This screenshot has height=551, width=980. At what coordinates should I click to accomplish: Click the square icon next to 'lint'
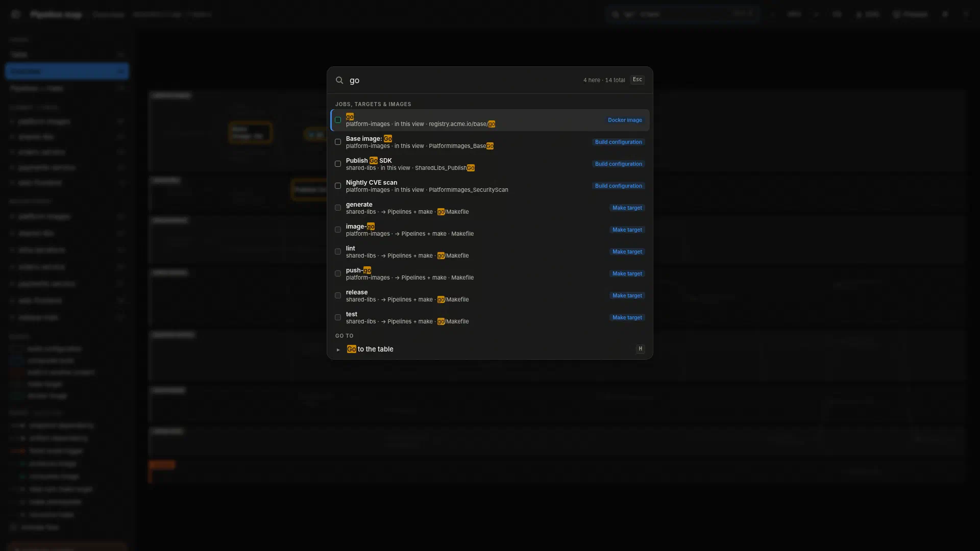[x=338, y=252]
